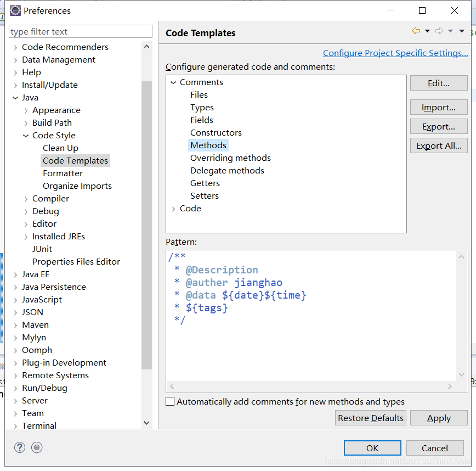
Task: Select the Mylyn tree item
Action: click(34, 337)
